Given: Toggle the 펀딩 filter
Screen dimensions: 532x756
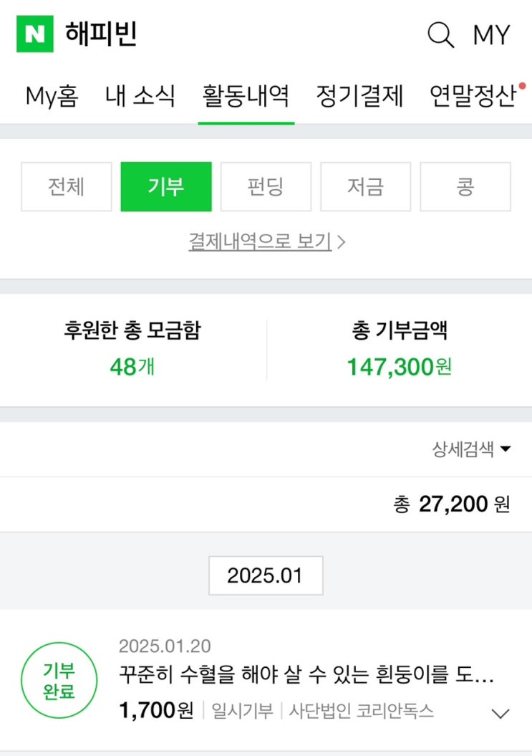Looking at the screenshot, I should pos(266,187).
